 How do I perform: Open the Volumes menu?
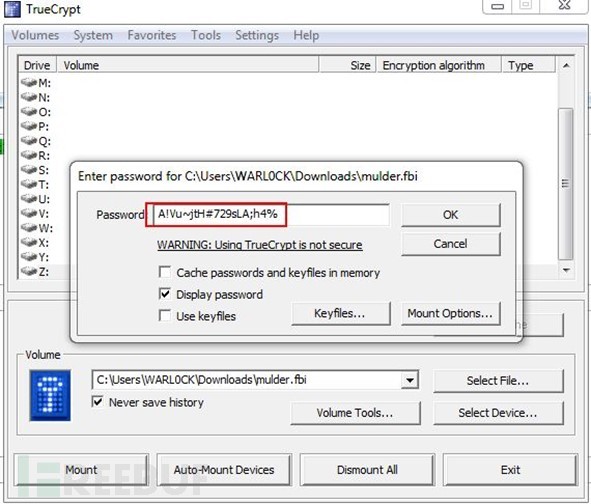[35, 35]
